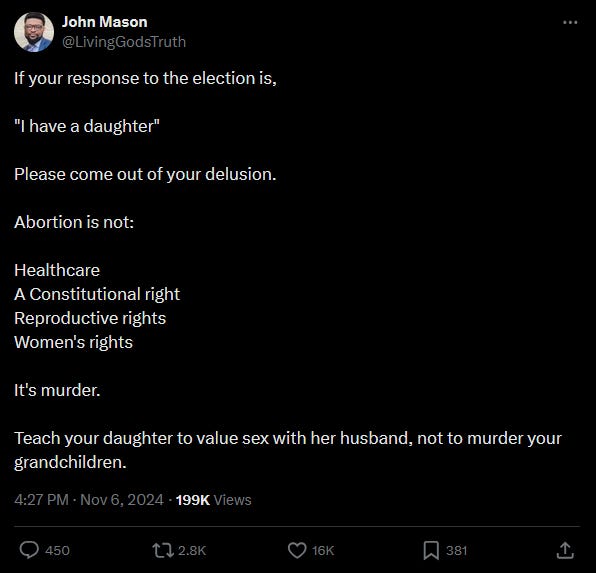Click the 450 replies count
The image size is (596, 573).
click(57, 551)
